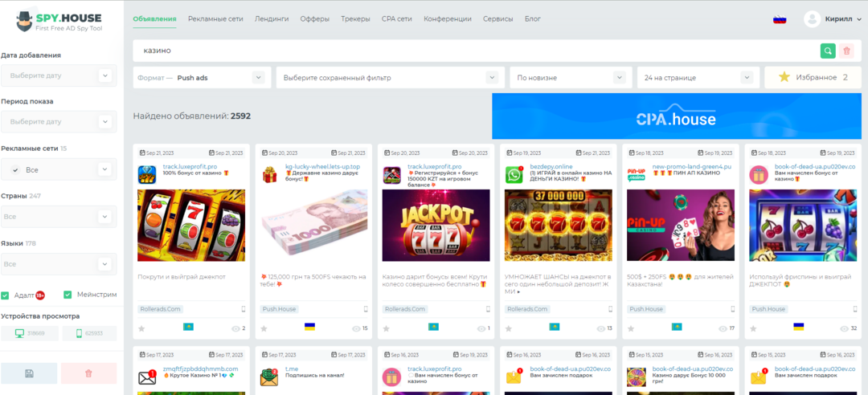Uncheck the Мейнстрим checkbox
The height and width of the screenshot is (395, 868).
click(68, 295)
